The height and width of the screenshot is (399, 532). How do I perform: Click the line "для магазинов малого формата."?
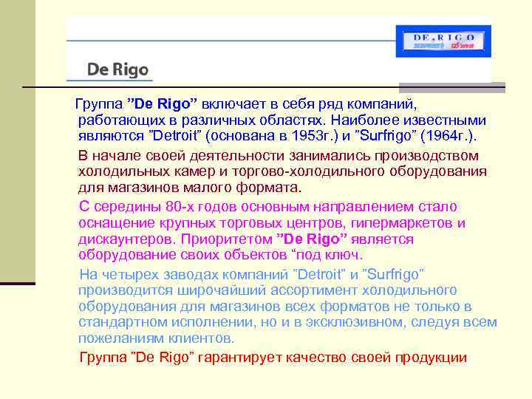click(190, 188)
